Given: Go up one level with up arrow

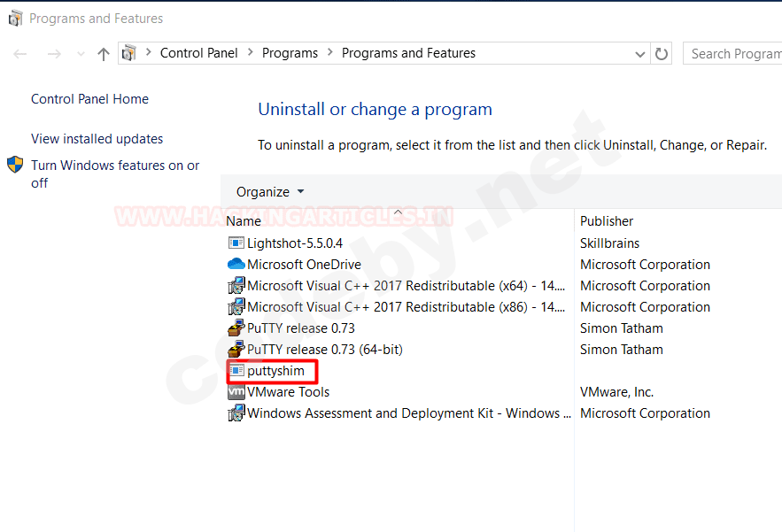Looking at the screenshot, I should click(104, 53).
